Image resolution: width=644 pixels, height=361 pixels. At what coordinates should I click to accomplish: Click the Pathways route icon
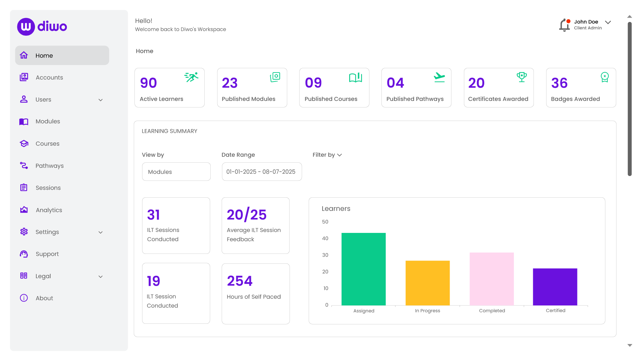tap(24, 165)
